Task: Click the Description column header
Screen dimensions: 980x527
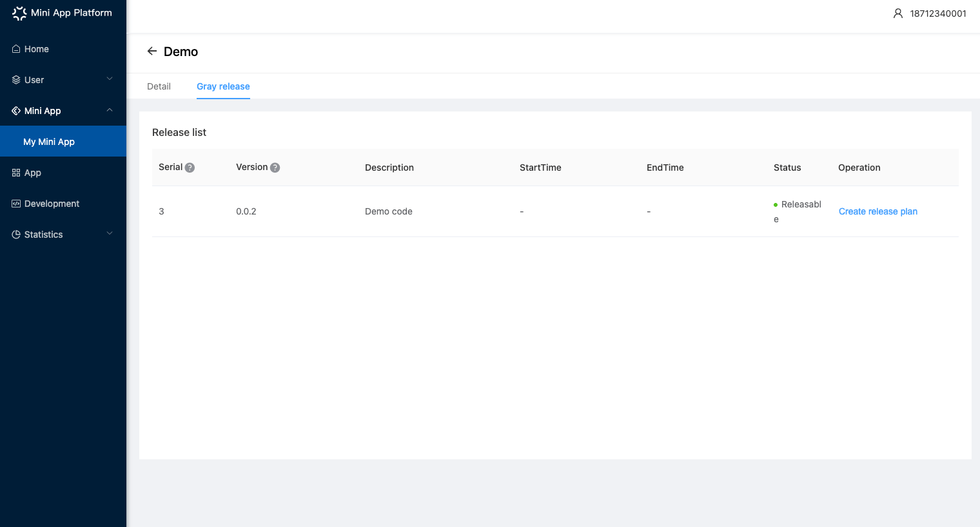Action: 389,168
